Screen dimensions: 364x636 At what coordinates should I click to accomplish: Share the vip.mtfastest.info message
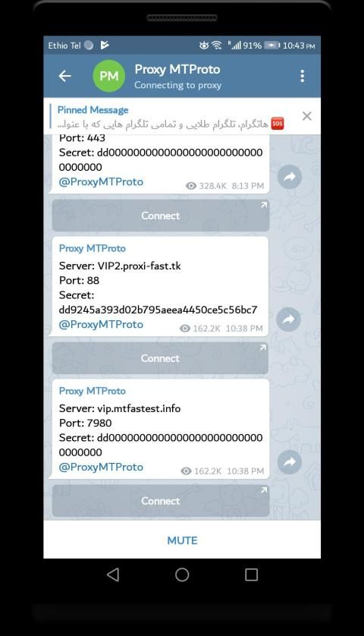pos(290,461)
